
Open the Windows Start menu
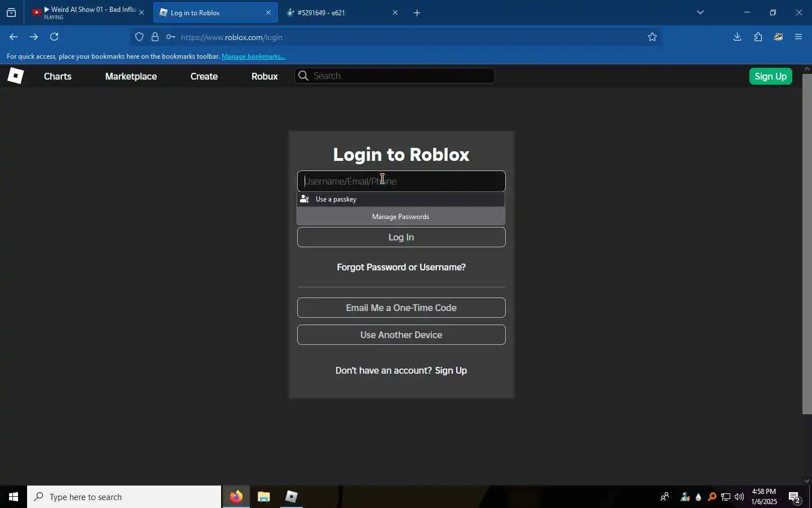tap(14, 497)
